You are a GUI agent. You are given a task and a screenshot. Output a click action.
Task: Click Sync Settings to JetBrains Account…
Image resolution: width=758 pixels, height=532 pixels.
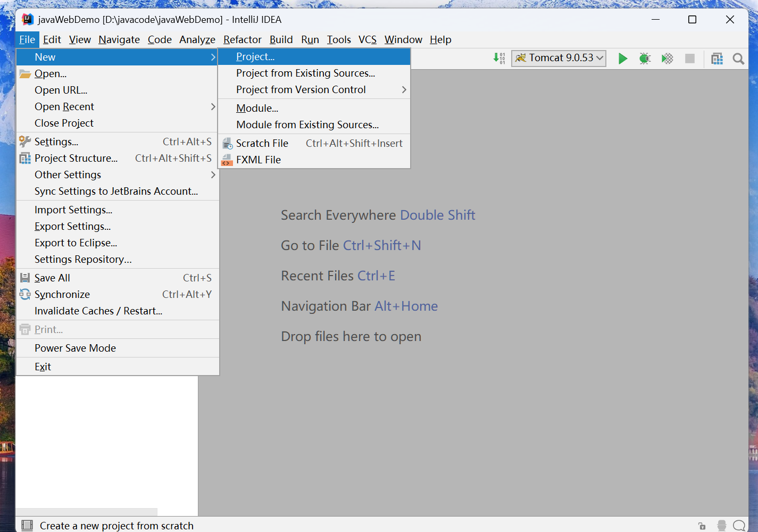[x=118, y=191]
